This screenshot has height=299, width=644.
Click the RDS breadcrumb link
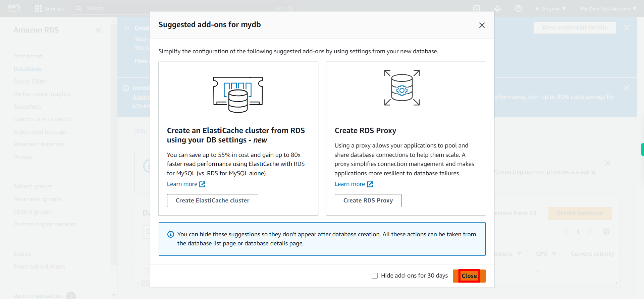click(140, 131)
